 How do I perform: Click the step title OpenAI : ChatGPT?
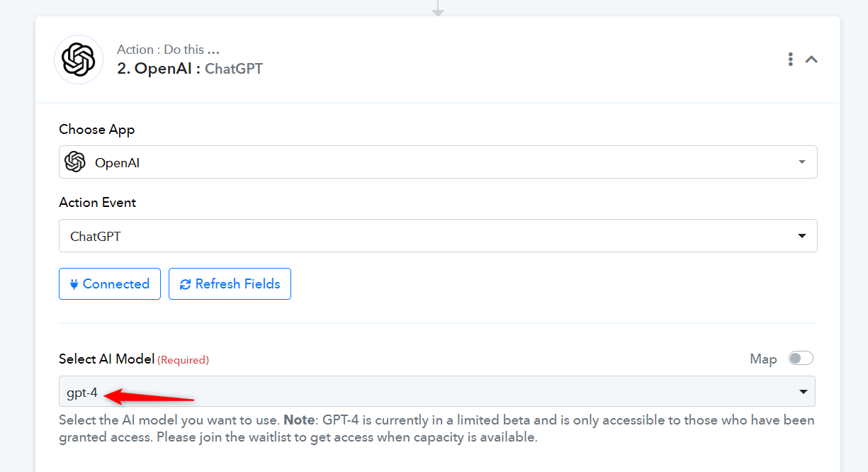(189, 69)
